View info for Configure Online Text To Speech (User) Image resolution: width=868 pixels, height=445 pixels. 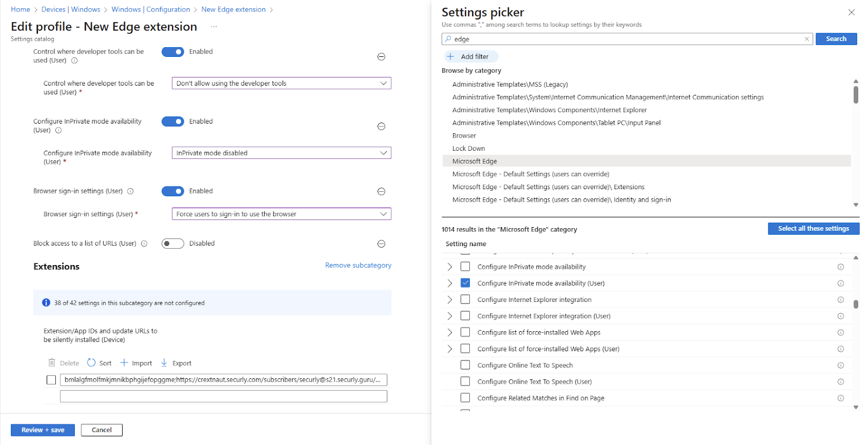coord(840,382)
